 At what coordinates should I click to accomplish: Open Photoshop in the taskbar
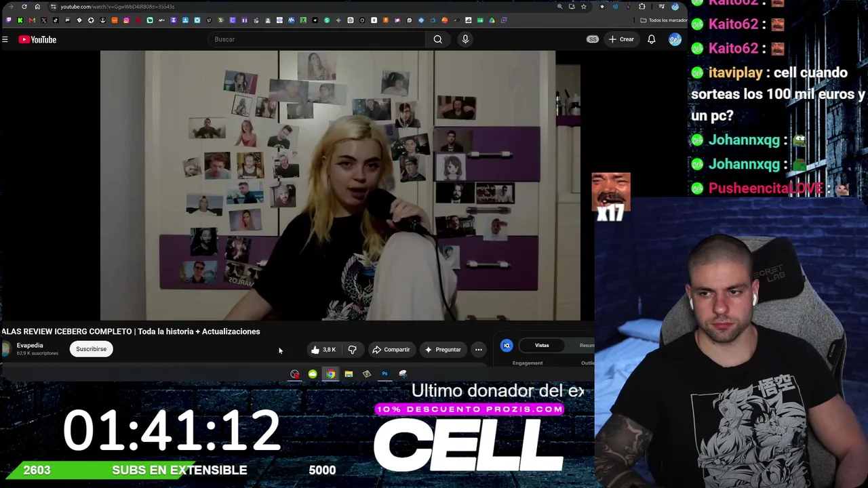[x=384, y=373]
